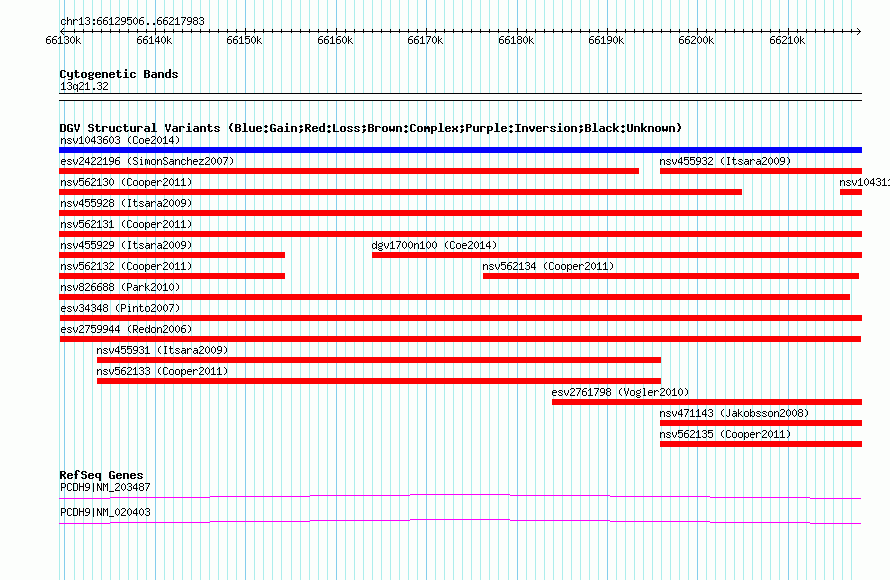The image size is (890, 580).
Task: Open nsv455931 (Itsara2009) variant label
Action: pos(162,350)
